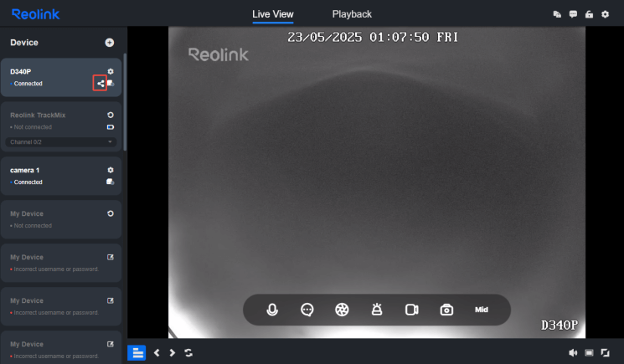Reconnect the Reolink TrackMix device
Screen dimensions: 624x364
(111, 115)
